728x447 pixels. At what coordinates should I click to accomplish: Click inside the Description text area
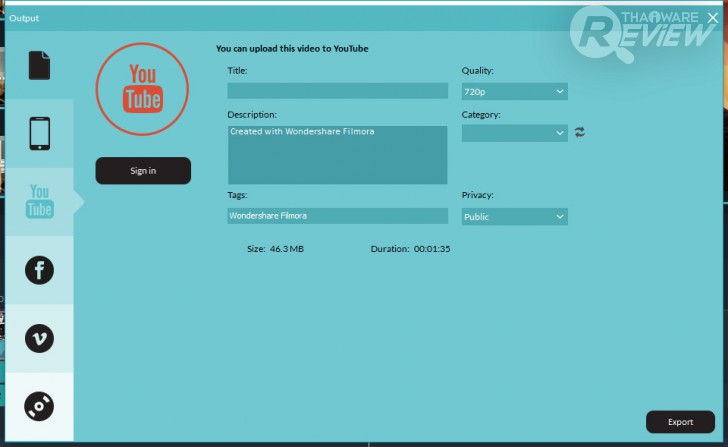[x=338, y=155]
